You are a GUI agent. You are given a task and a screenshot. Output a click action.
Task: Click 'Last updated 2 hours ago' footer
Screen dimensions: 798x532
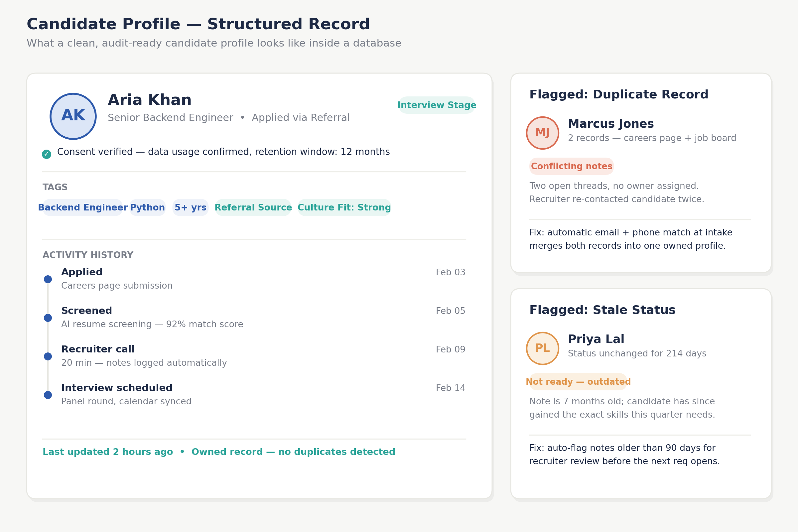pyautogui.click(x=107, y=452)
